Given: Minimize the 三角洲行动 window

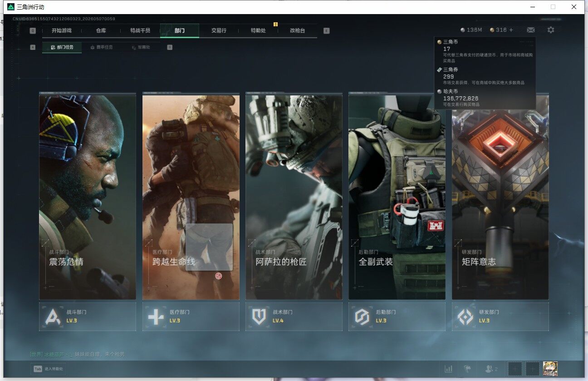Looking at the screenshot, I should click(x=532, y=7).
